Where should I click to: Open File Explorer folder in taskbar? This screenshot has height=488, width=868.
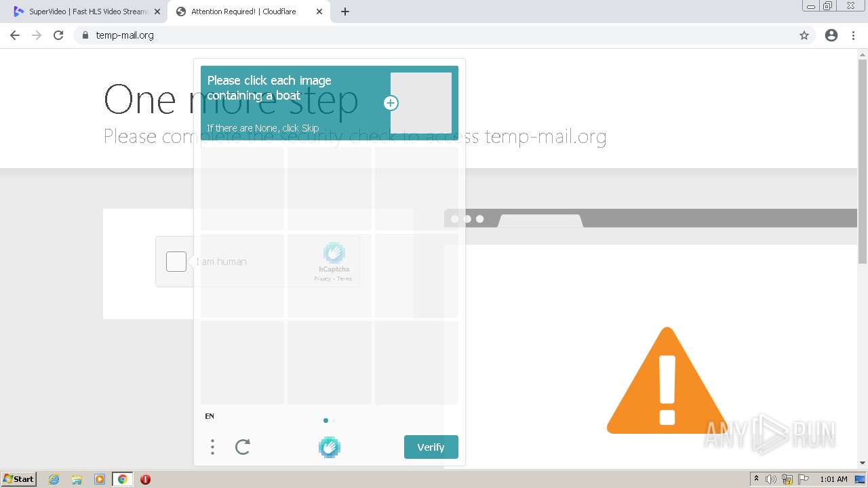point(77,479)
